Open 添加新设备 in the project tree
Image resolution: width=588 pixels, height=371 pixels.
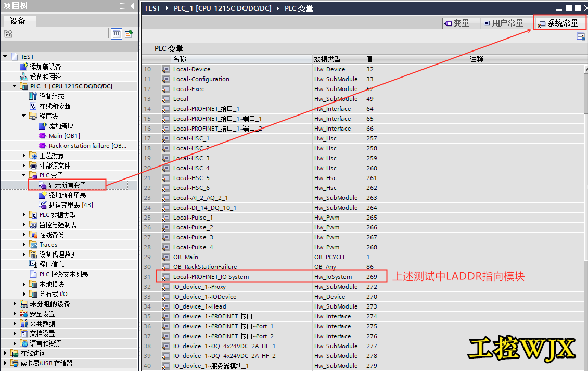tap(45, 67)
